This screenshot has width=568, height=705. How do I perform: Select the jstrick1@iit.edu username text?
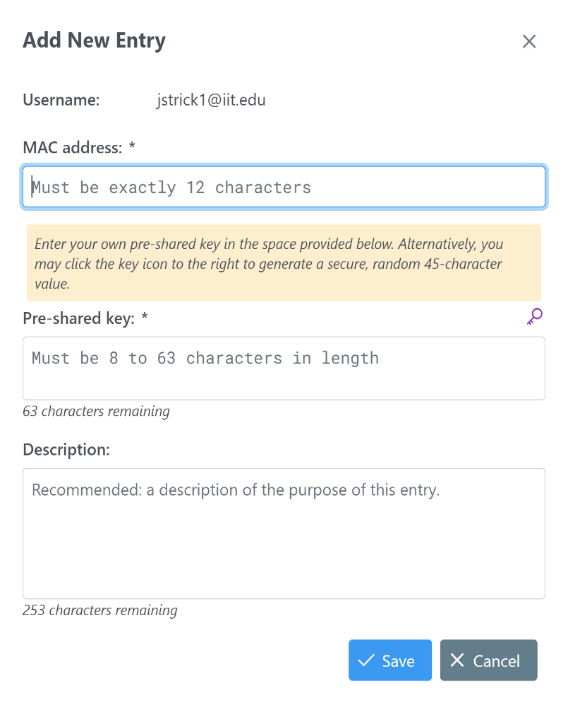(x=211, y=100)
